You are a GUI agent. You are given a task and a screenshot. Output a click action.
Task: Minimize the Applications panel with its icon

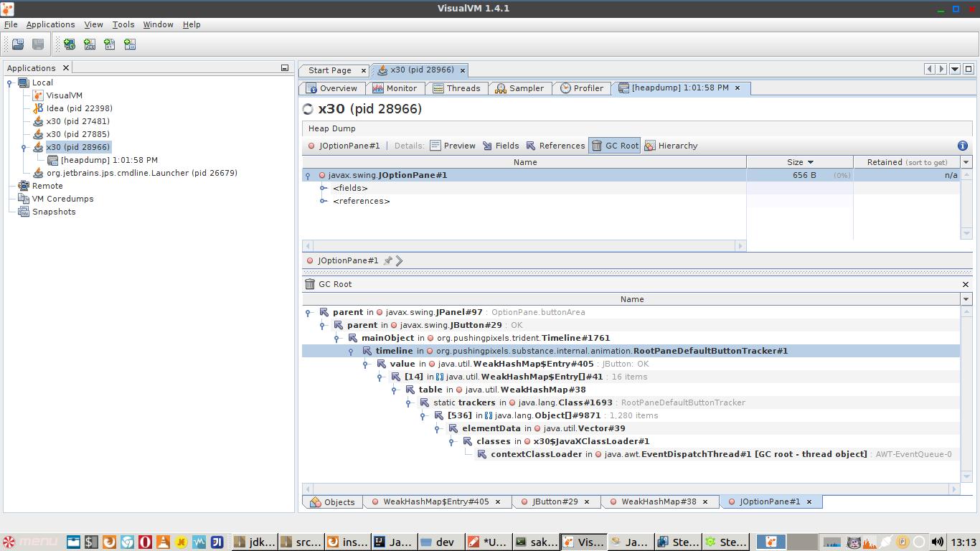(x=284, y=68)
